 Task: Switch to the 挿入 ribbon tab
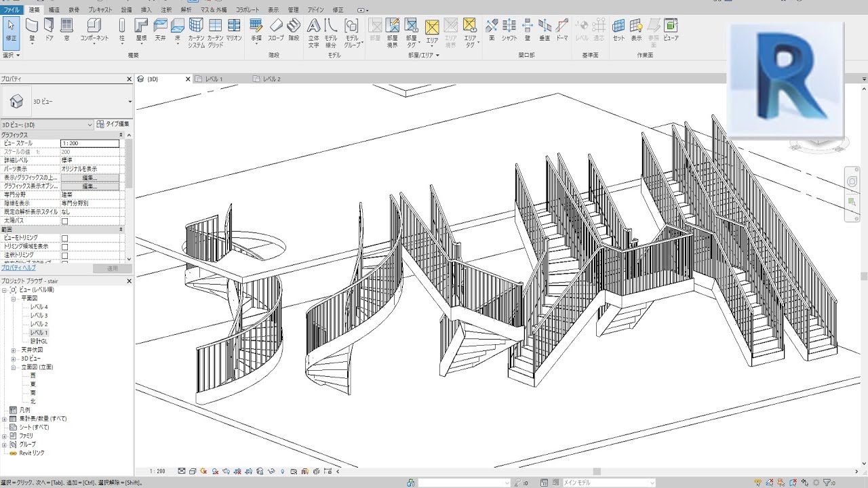146,10
